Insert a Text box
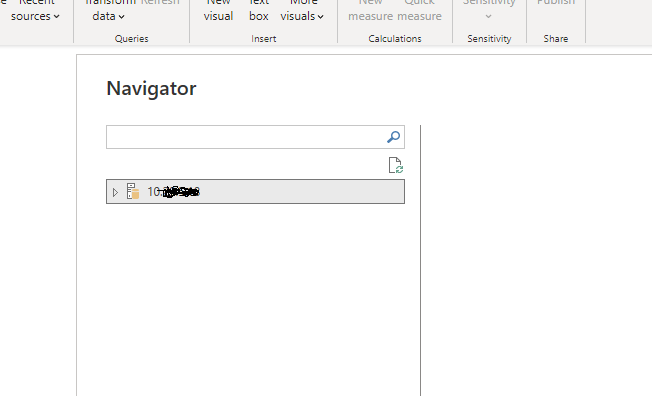 259,10
